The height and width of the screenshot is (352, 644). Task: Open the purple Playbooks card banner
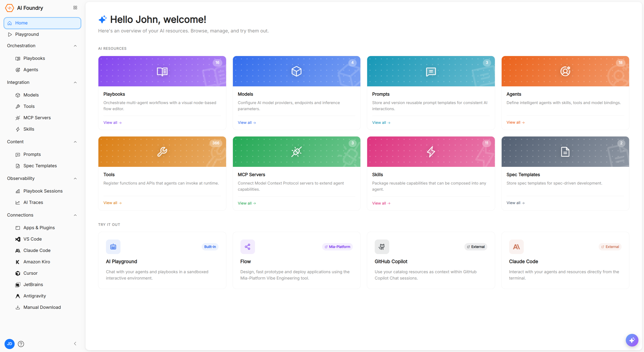pos(162,71)
